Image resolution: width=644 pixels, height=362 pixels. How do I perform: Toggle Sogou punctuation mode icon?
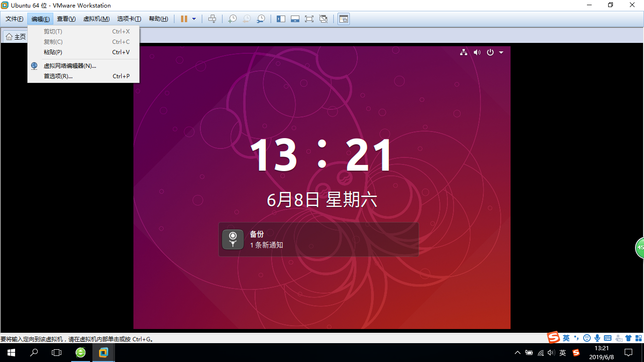577,338
